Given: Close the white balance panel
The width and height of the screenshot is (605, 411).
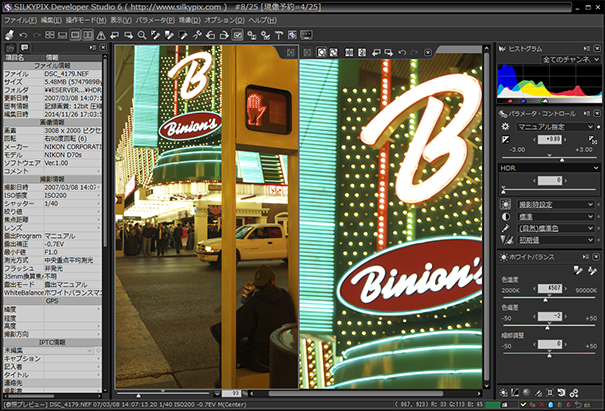Looking at the screenshot, I should tap(597, 257).
